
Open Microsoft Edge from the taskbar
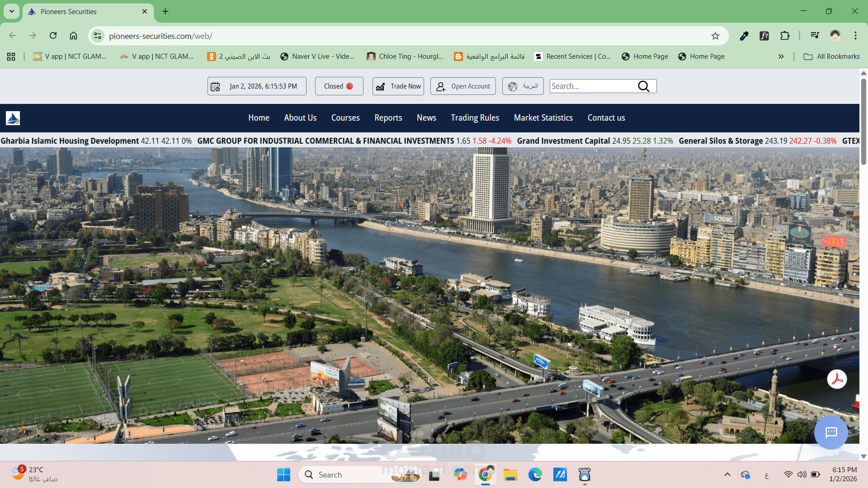click(x=535, y=475)
